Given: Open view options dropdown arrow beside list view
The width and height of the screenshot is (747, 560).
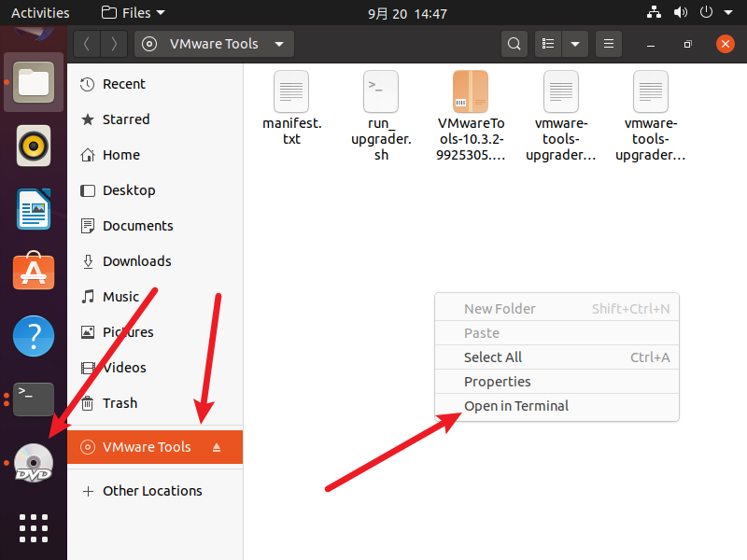Looking at the screenshot, I should point(575,44).
